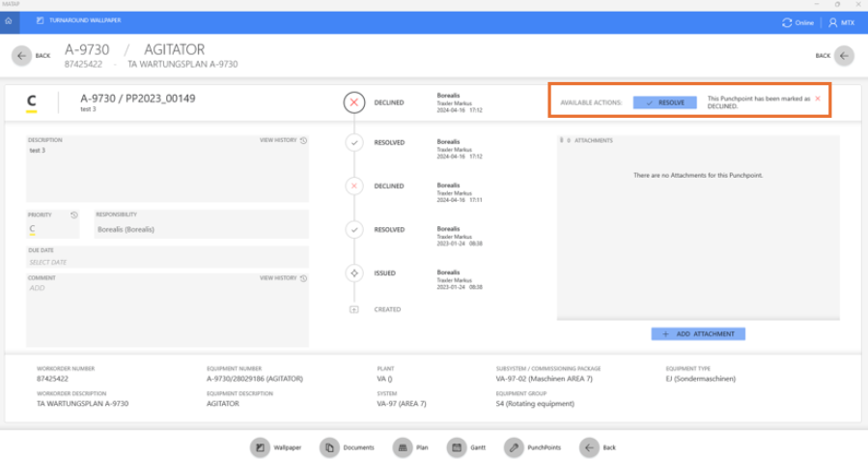Click the right Back arrow button
This screenshot has width=868, height=459.
tap(845, 56)
